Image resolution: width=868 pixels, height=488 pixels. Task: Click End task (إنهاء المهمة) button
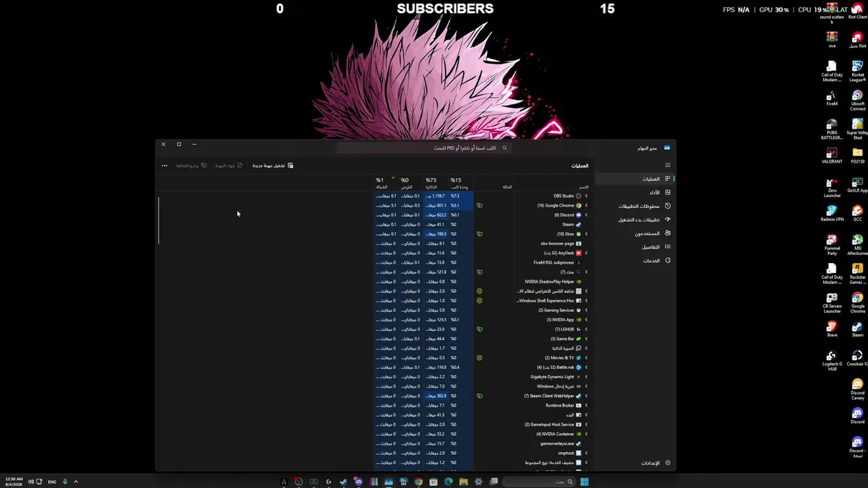(x=229, y=165)
